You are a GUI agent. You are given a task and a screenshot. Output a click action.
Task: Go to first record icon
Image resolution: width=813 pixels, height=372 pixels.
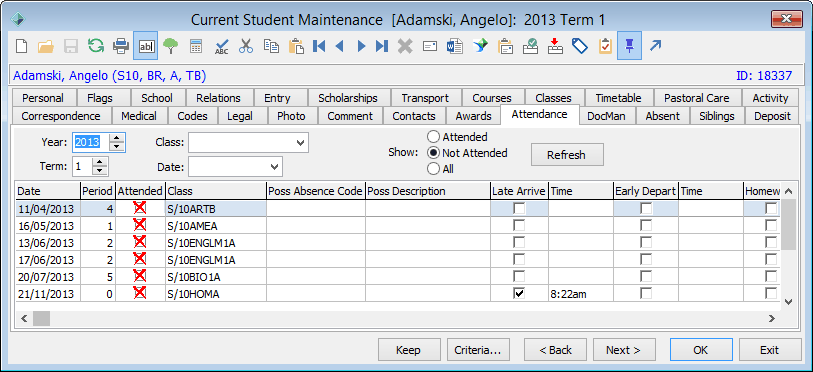(x=319, y=47)
